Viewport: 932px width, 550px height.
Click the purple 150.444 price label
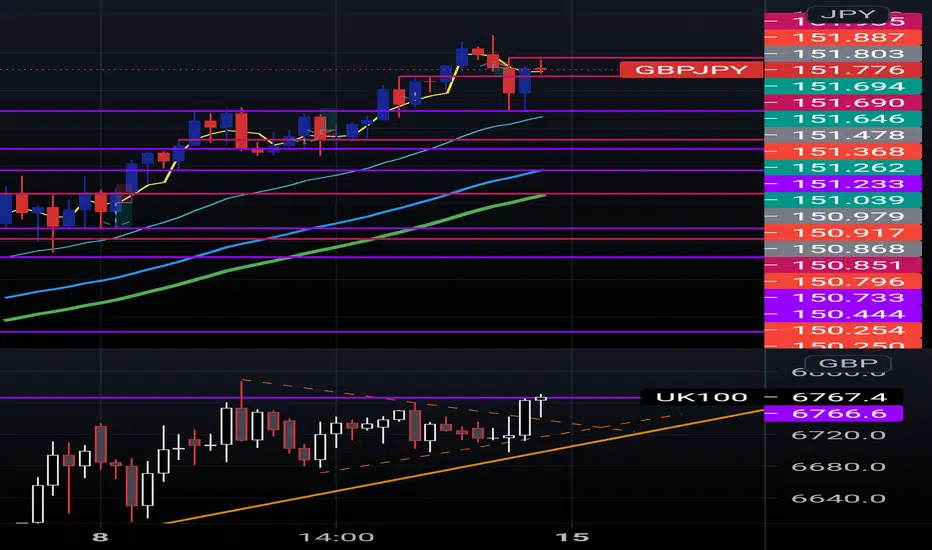click(843, 313)
